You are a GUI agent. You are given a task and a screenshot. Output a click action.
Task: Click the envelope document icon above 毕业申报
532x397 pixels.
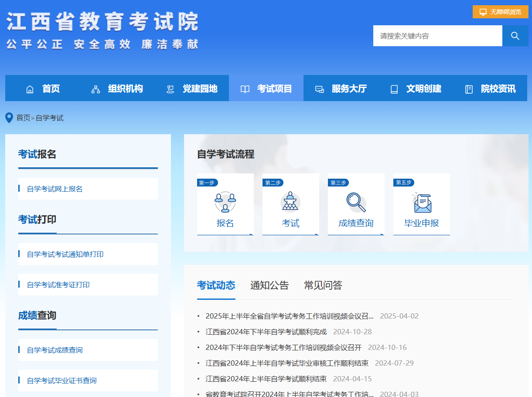pyautogui.click(x=422, y=203)
